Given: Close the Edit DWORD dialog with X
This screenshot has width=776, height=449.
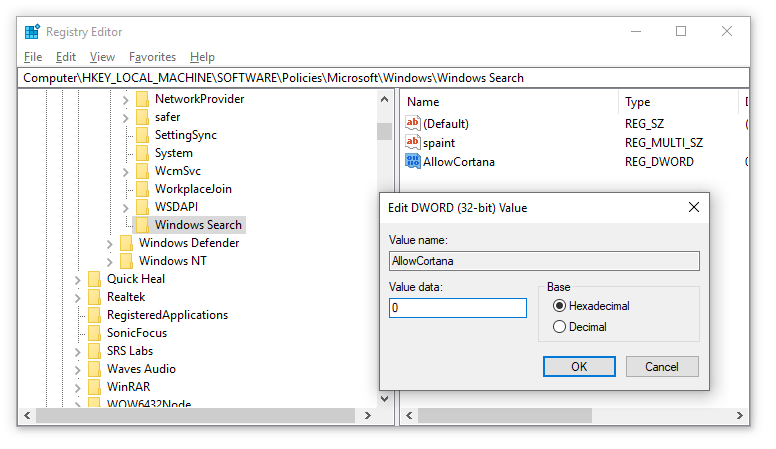Looking at the screenshot, I should tap(694, 207).
